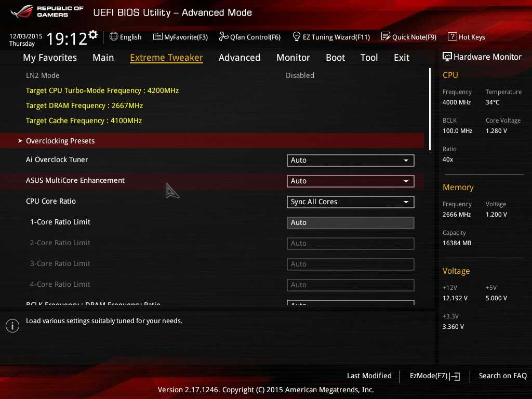This screenshot has width=532, height=399.
Task: Open the CPU Core Ratio dropdown
Action: (x=350, y=202)
